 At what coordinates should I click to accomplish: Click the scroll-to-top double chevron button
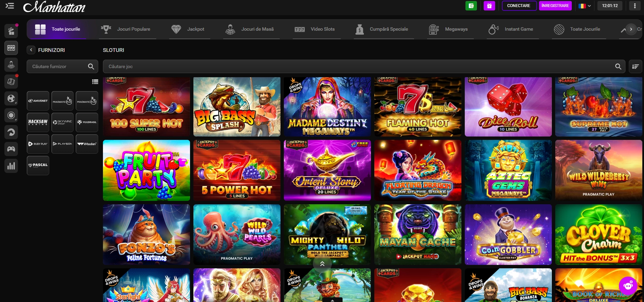(x=322, y=264)
